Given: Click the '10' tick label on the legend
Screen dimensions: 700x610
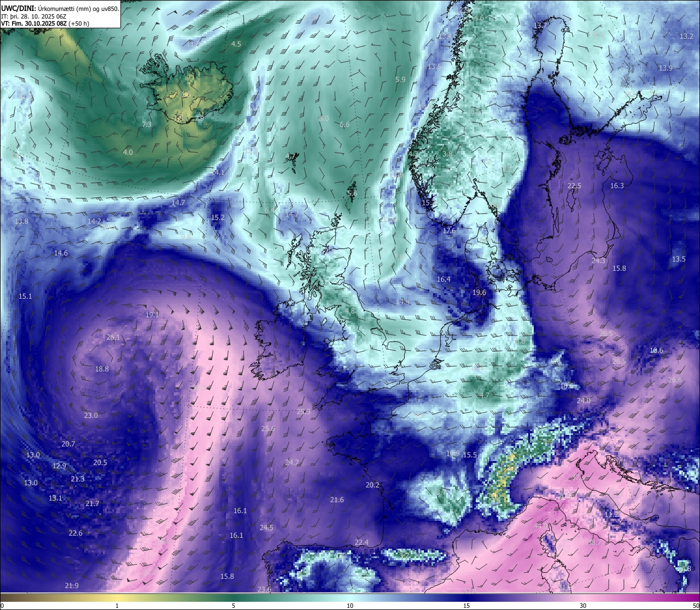Looking at the screenshot, I should tap(350, 606).
